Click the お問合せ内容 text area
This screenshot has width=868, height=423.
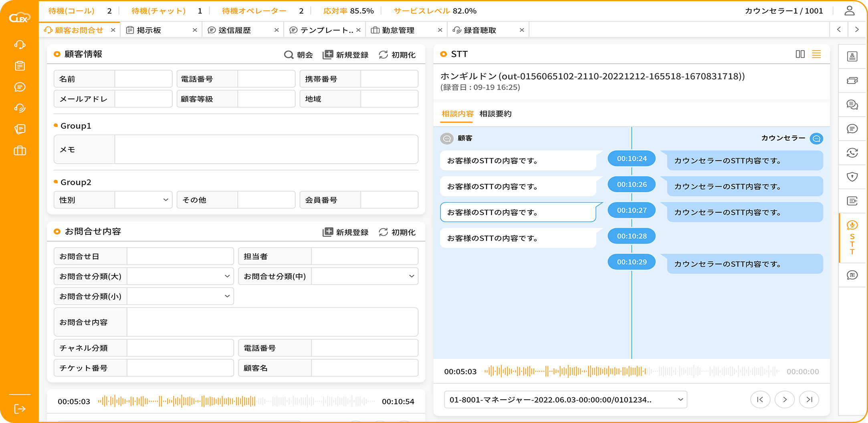[273, 322]
